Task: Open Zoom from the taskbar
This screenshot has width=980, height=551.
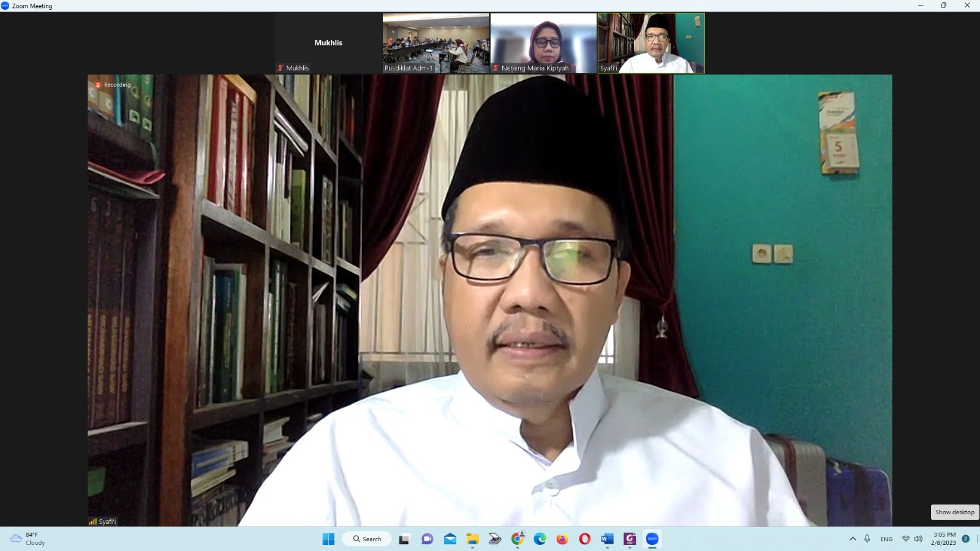Action: coord(652,539)
